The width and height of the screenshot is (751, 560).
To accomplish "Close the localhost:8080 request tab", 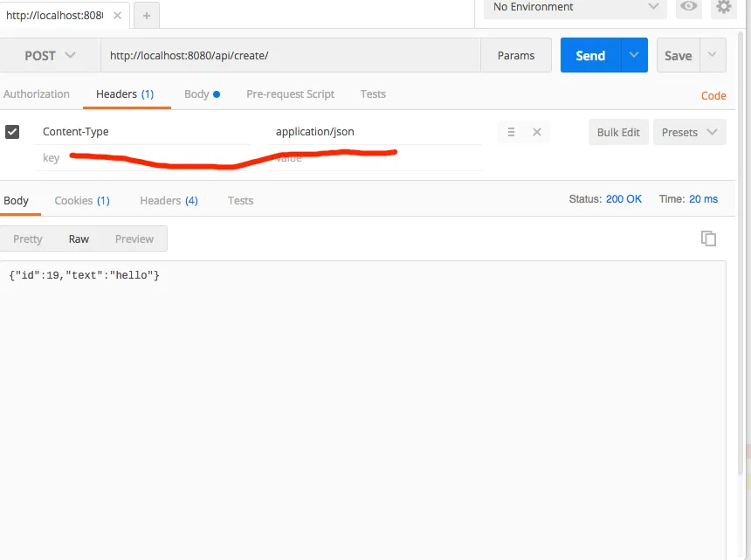I will pos(117,16).
